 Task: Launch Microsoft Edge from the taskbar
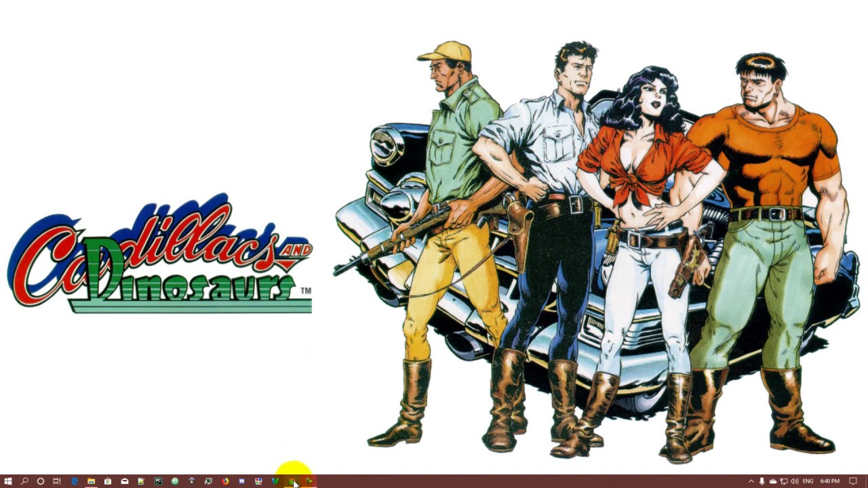[75, 481]
